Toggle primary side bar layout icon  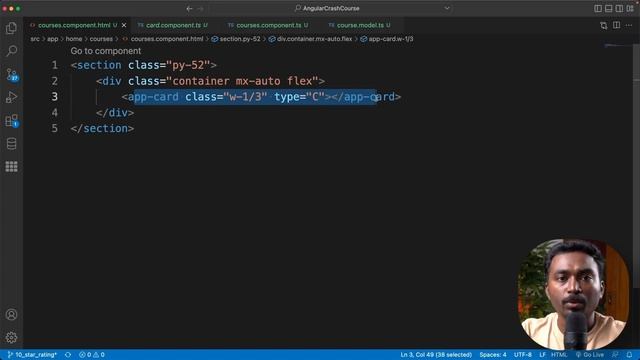pyautogui.click(x=598, y=9)
